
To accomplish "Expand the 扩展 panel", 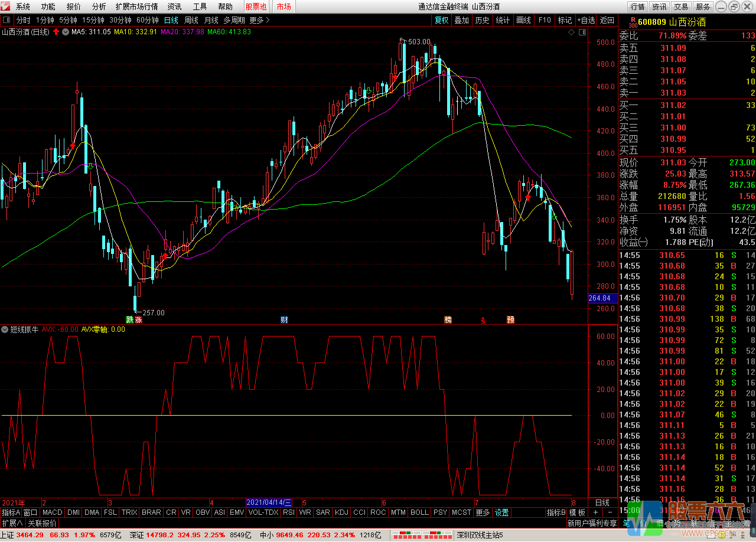I will [x=12, y=523].
